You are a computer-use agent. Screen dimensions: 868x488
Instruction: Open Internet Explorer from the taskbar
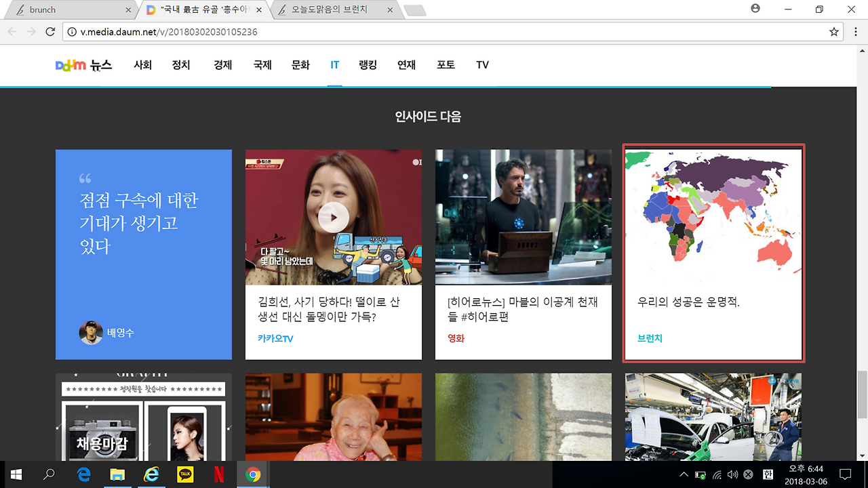(151, 474)
